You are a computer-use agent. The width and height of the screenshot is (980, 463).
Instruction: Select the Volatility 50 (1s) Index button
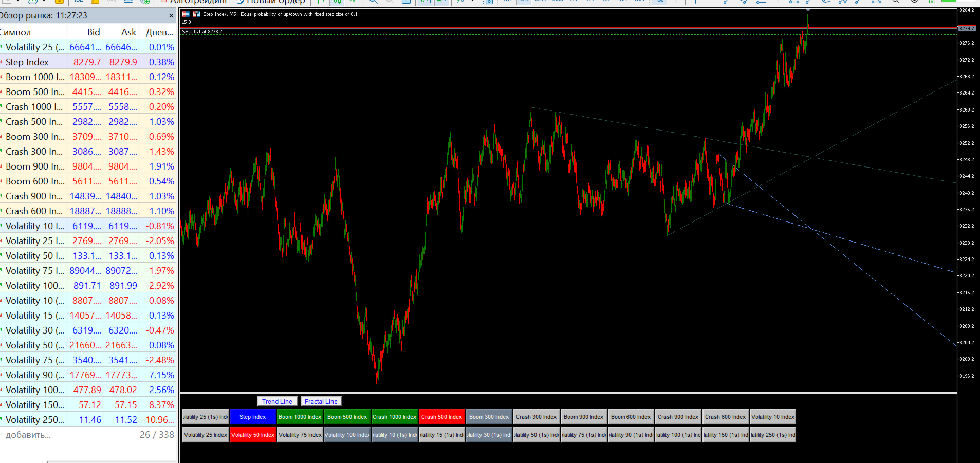(x=536, y=435)
